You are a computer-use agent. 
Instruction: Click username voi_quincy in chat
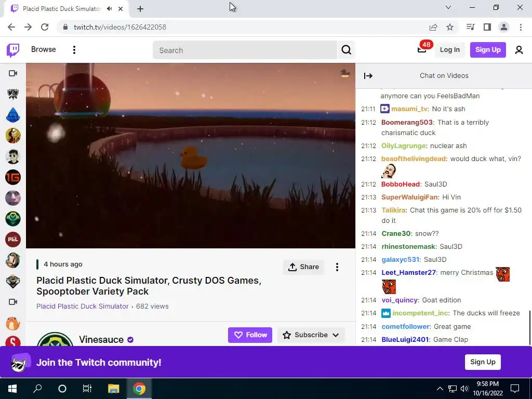[400, 300]
